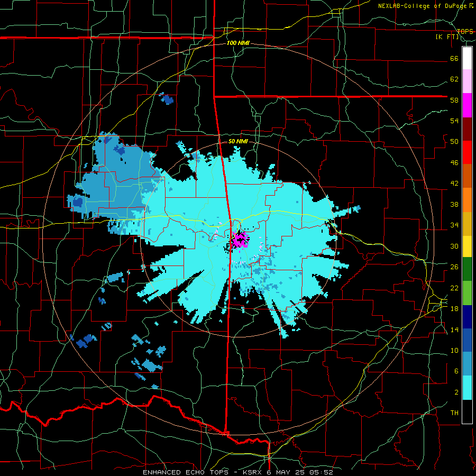Click the legend value 10
Viewport: 476px width, 476px height.
tap(454, 351)
